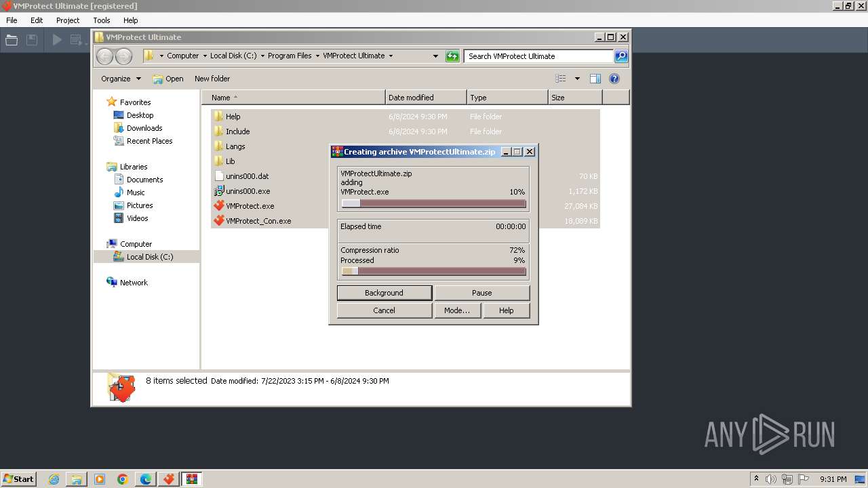Open Microsoft Edge from taskbar

146,479
